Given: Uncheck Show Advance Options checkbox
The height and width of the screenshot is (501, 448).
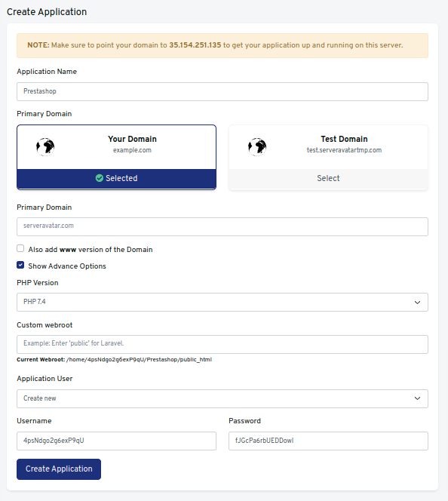Looking at the screenshot, I should pos(20,265).
